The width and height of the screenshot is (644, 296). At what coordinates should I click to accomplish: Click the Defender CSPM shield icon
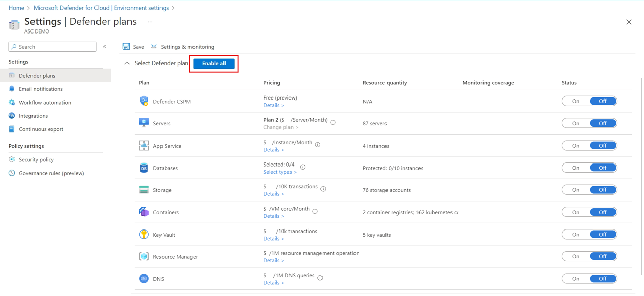point(144,101)
